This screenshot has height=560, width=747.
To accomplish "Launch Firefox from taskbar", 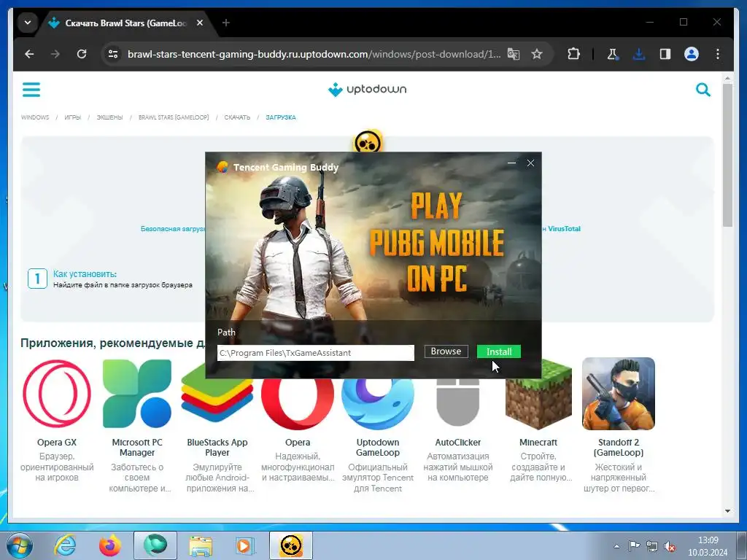I will click(x=110, y=545).
